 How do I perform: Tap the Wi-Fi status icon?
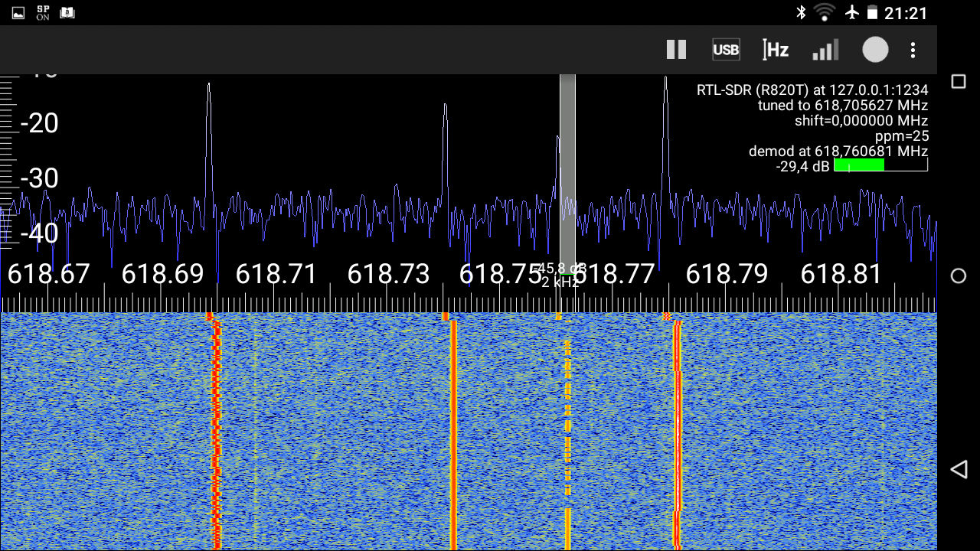825,12
